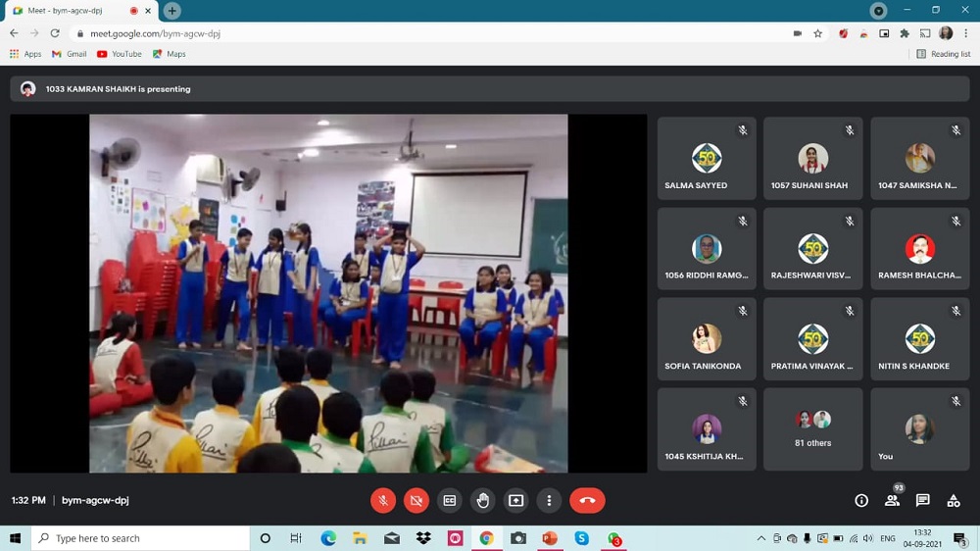Unmute the microphone in Meet
Image resolution: width=980 pixels, height=551 pixels.
pyautogui.click(x=383, y=500)
